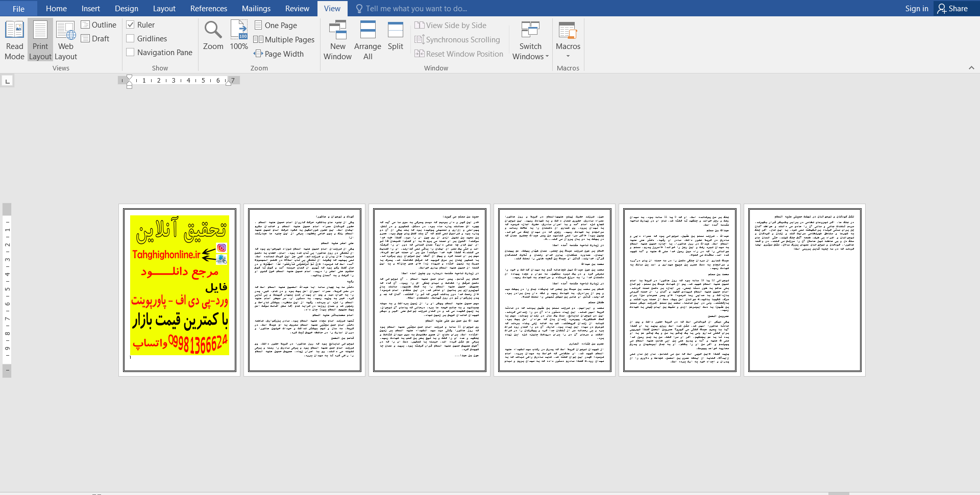The height and width of the screenshot is (495, 980).
Task: Toggle the Ruler checkbox
Action: point(131,24)
